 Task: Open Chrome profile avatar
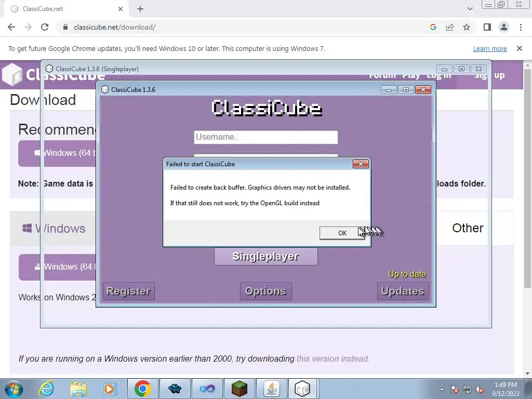(504, 27)
